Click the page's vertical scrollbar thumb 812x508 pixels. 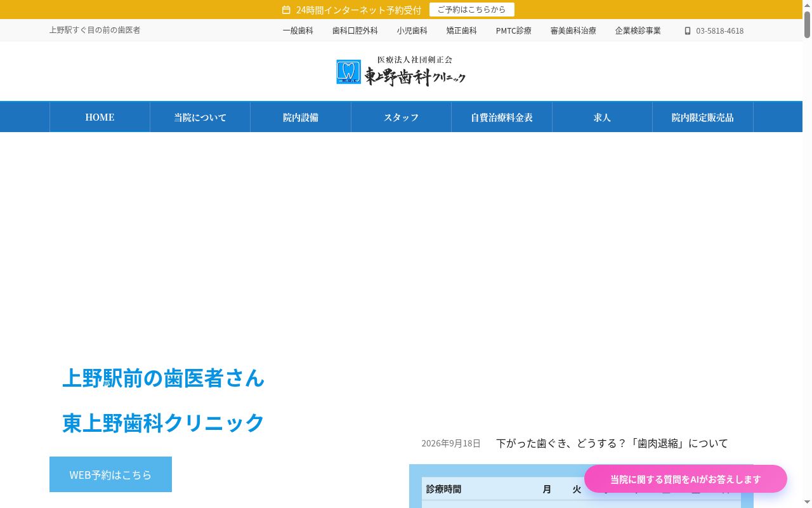(808, 24)
